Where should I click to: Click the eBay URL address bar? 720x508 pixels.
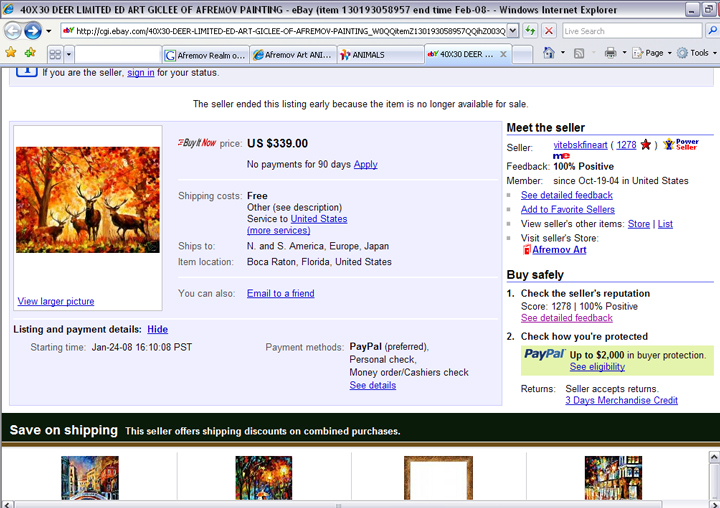(x=284, y=31)
